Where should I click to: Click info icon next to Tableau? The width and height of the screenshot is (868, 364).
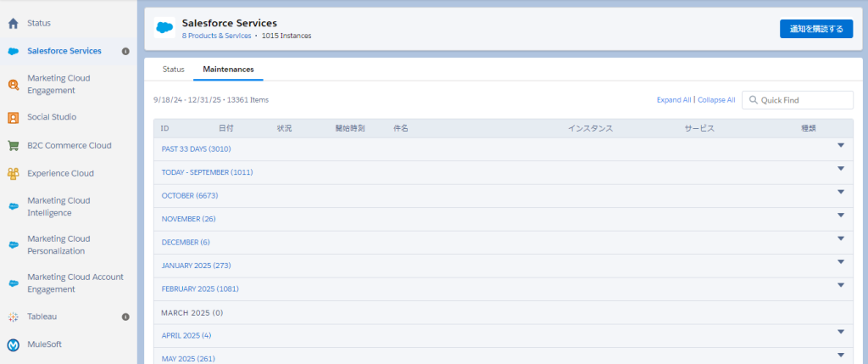tap(125, 316)
